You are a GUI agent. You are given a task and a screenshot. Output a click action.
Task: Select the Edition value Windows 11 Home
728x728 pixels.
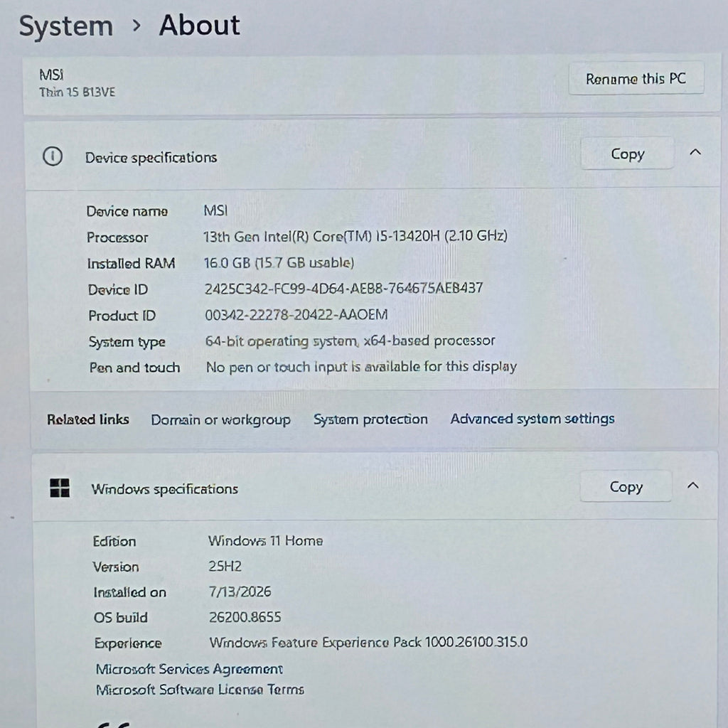(266, 540)
